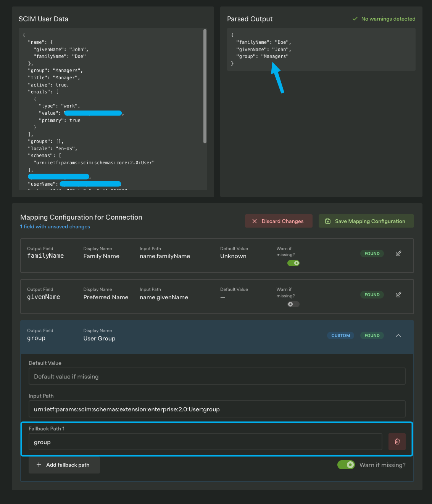432x504 pixels.
Task: Click the Input Path field containing the enterprise schema
Action: (x=217, y=409)
